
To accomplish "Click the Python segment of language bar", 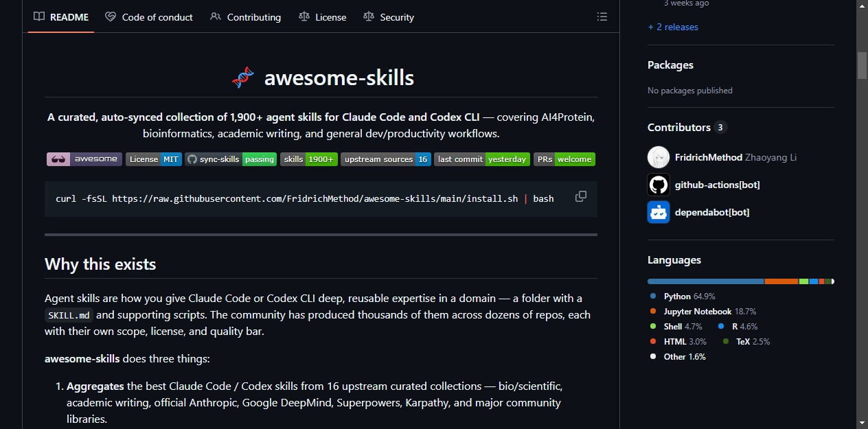I will pyautogui.click(x=706, y=281).
